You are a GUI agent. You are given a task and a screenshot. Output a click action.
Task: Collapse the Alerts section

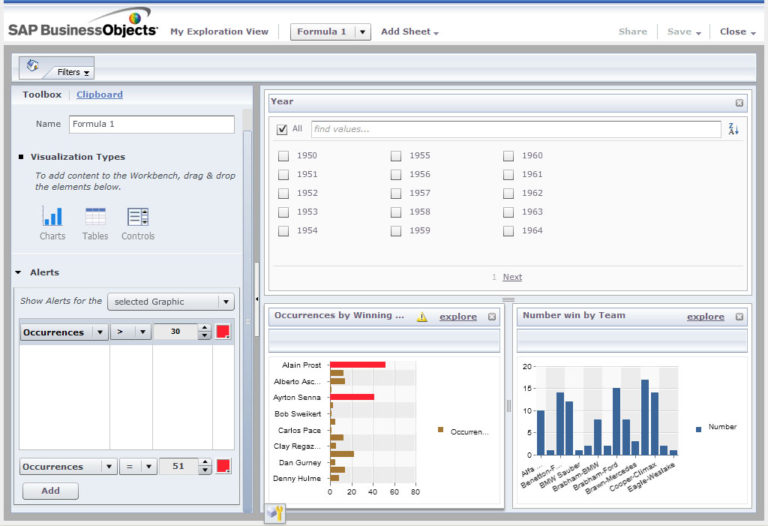18,272
